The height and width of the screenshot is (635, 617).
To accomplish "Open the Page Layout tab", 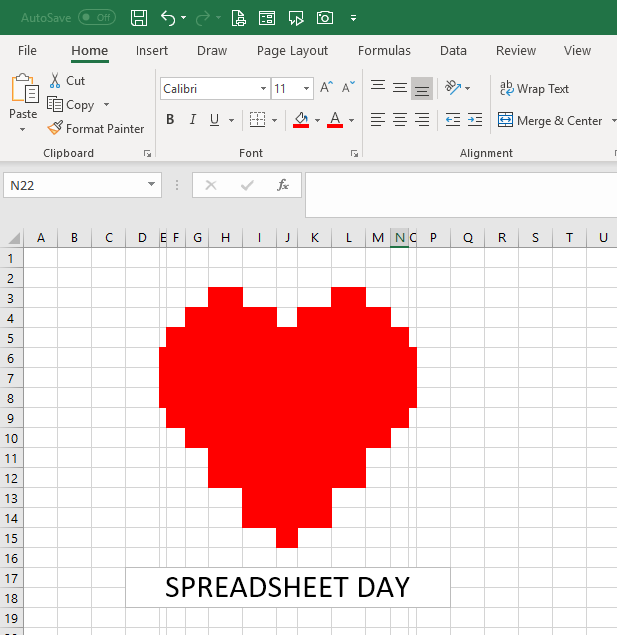I will 292,51.
